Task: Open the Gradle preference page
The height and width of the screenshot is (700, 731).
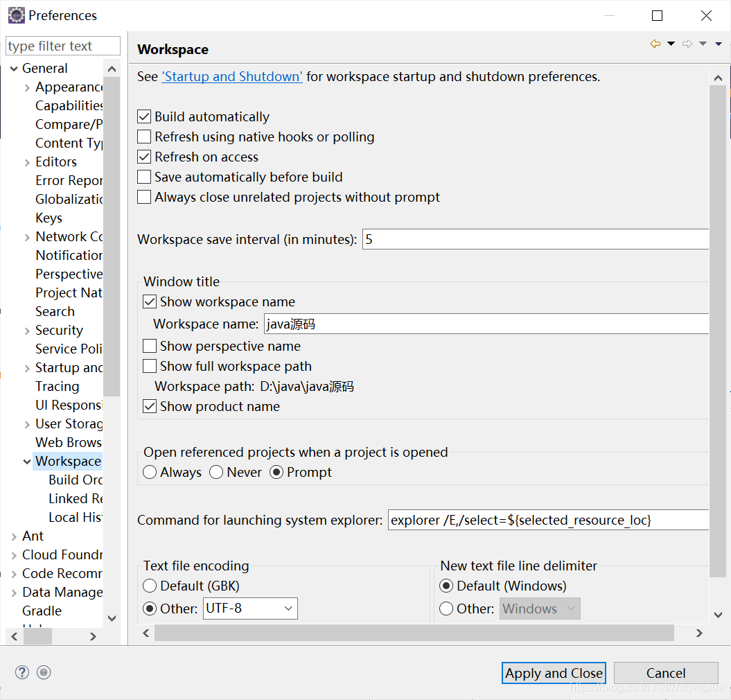Action: coord(42,611)
